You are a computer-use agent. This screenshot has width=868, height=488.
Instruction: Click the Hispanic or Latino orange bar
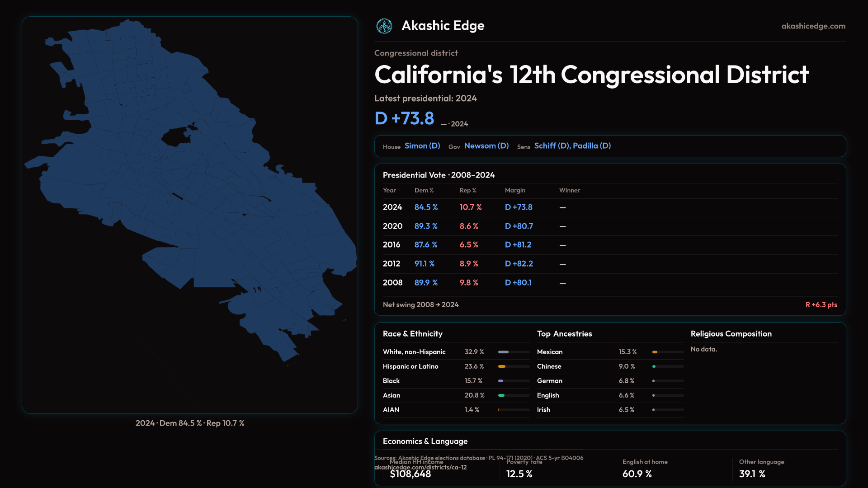pyautogui.click(x=502, y=366)
